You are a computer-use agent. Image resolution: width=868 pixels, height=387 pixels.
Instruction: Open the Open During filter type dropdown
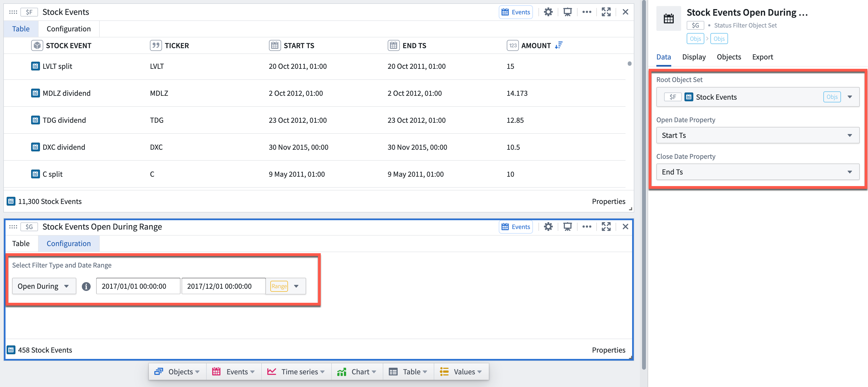click(44, 286)
